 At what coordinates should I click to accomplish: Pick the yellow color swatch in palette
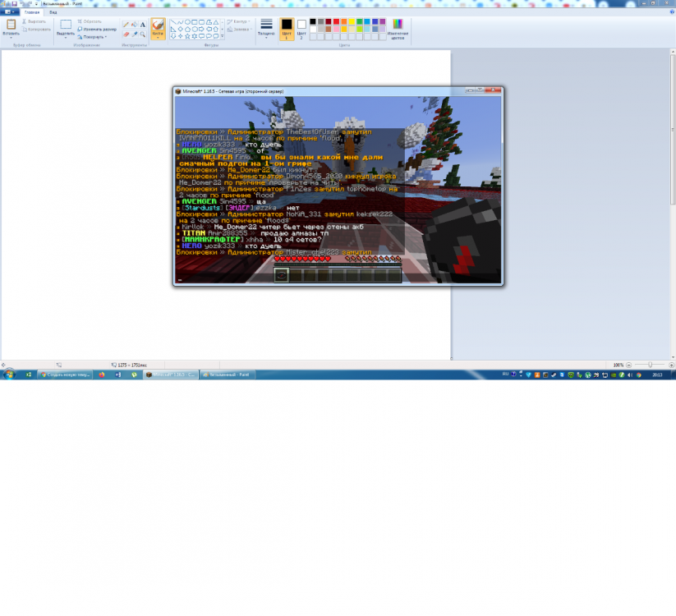point(352,21)
